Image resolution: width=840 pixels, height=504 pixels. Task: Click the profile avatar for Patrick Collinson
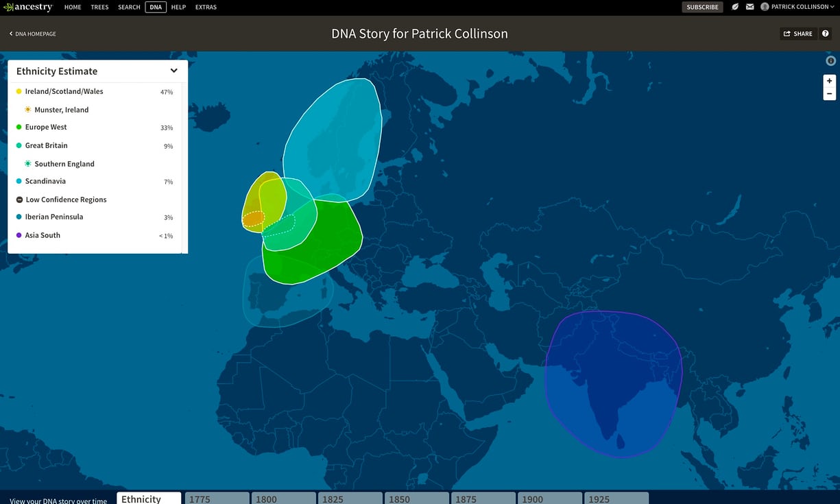(765, 7)
